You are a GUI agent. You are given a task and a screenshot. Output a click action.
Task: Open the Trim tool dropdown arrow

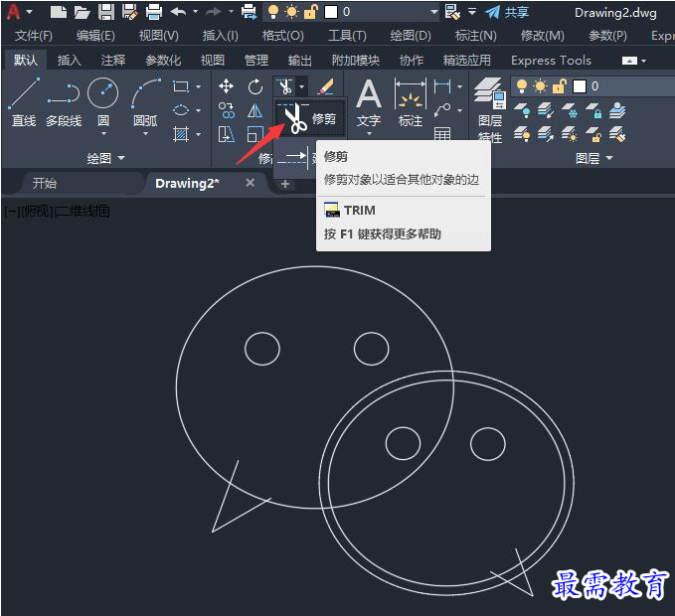tap(302, 86)
